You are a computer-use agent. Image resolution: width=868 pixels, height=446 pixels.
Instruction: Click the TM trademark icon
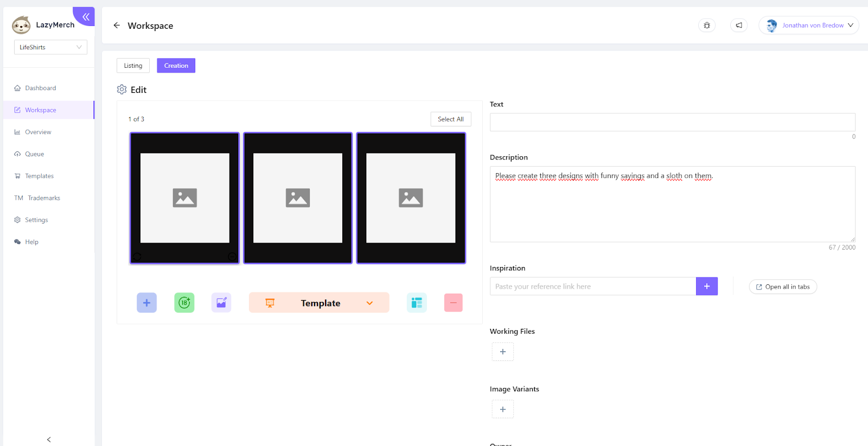pyautogui.click(x=19, y=198)
